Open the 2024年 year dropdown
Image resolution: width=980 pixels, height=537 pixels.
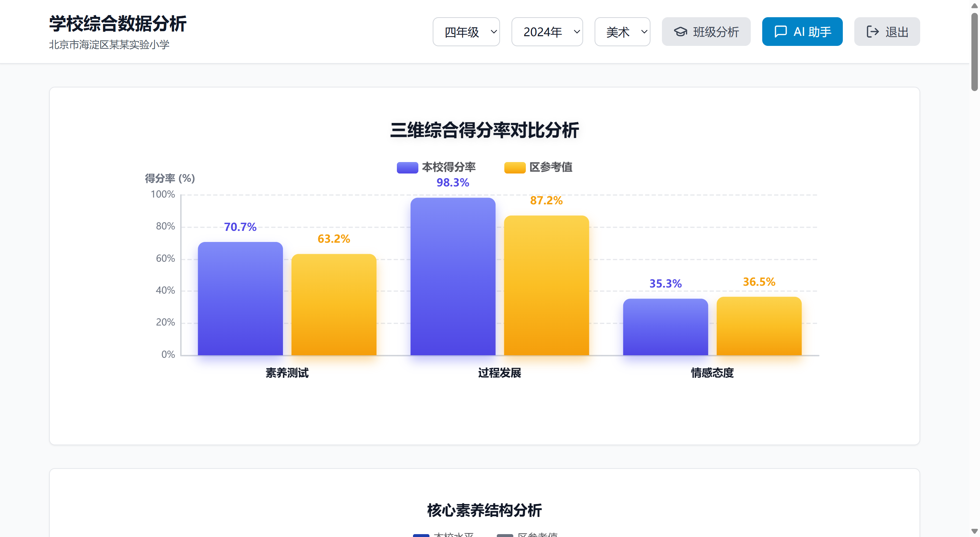(x=547, y=32)
